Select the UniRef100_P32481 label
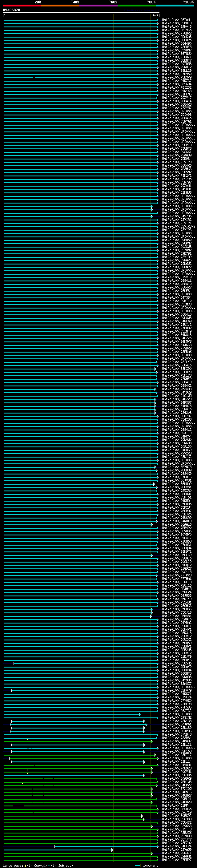 click(x=176, y=602)
